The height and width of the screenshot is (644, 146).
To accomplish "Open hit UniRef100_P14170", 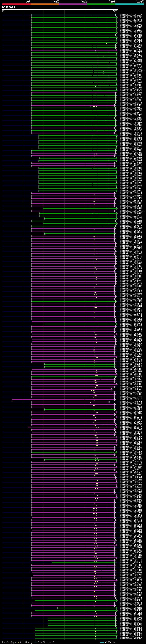I will 131,580.
